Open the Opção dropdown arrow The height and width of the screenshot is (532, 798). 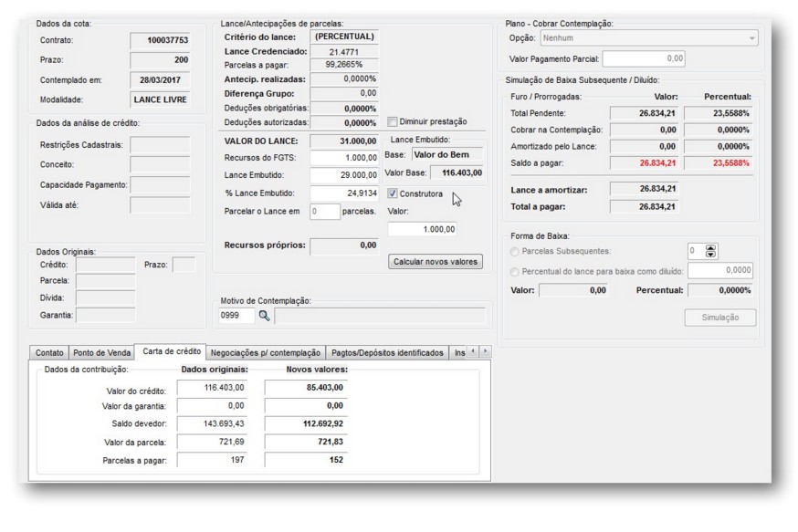coord(751,38)
